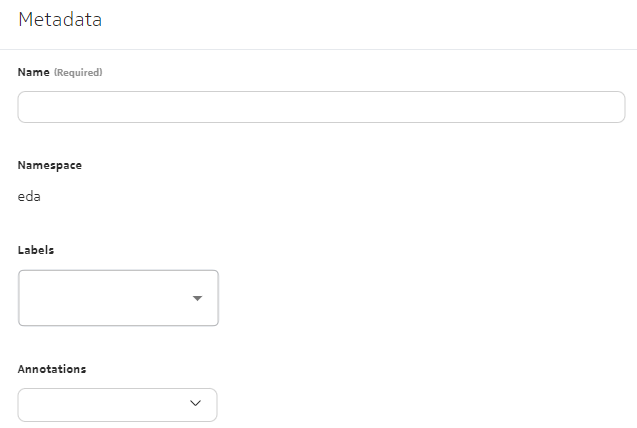The width and height of the screenshot is (637, 428).
Task: Click inside the empty Labels selection area
Action: [100, 298]
